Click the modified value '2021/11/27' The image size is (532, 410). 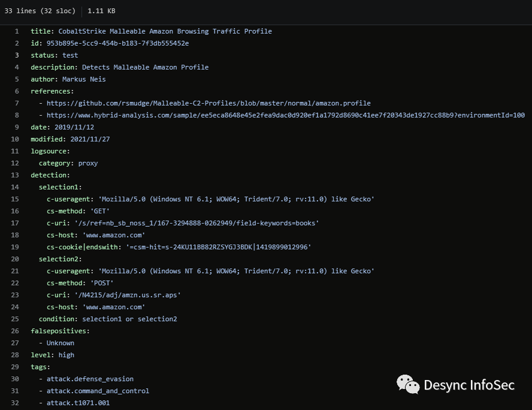point(90,139)
